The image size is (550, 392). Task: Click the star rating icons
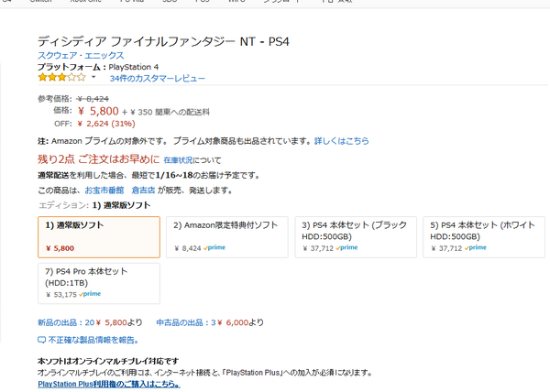click(x=61, y=77)
